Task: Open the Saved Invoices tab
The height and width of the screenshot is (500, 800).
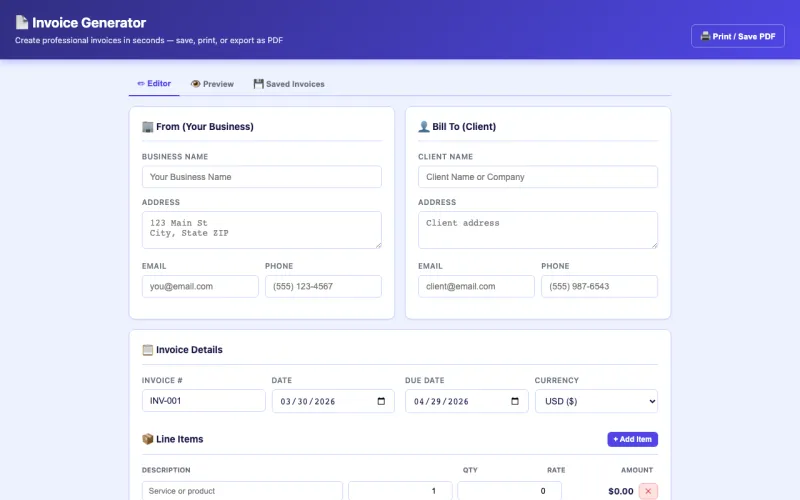Action: (x=289, y=84)
